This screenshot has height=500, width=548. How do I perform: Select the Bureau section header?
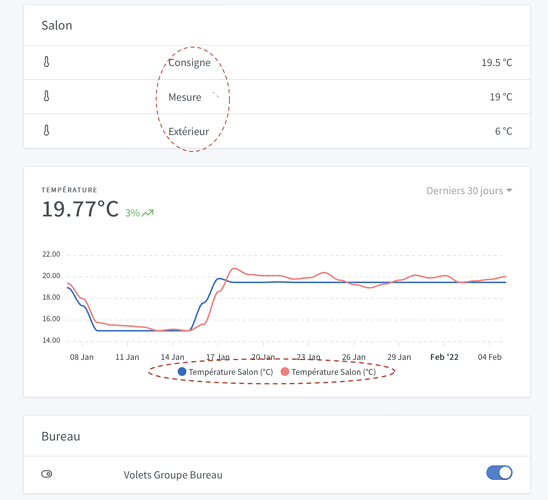(x=61, y=436)
